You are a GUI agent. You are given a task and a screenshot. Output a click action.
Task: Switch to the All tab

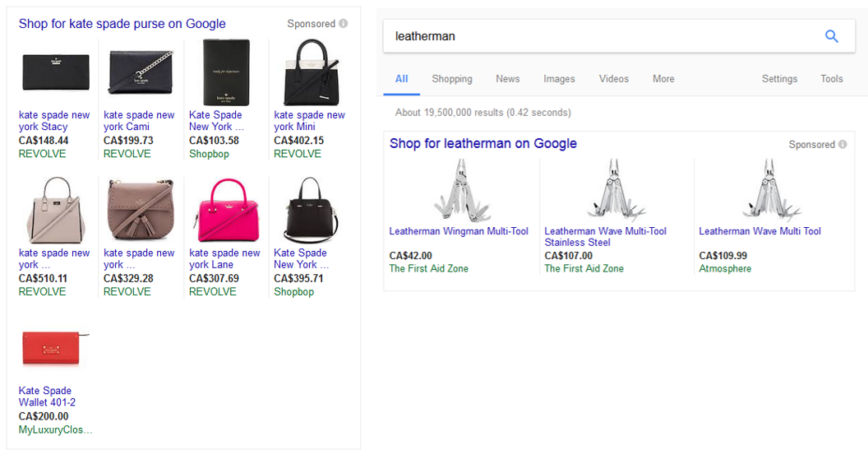pyautogui.click(x=401, y=79)
